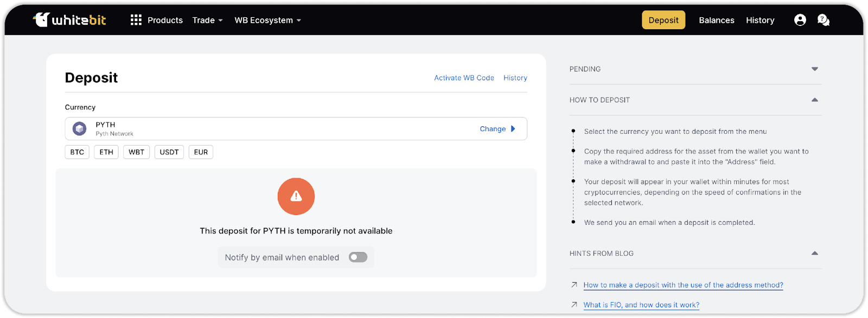
Task: Click the WhiteBIT logo
Action: pos(69,20)
